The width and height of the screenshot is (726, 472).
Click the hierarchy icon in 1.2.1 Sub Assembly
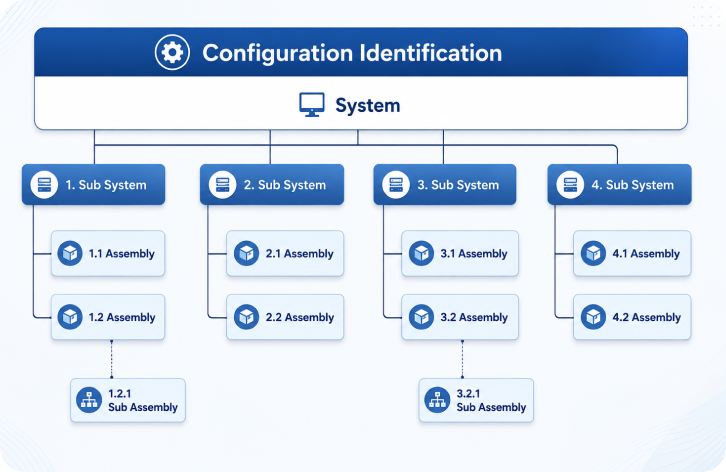[89, 400]
